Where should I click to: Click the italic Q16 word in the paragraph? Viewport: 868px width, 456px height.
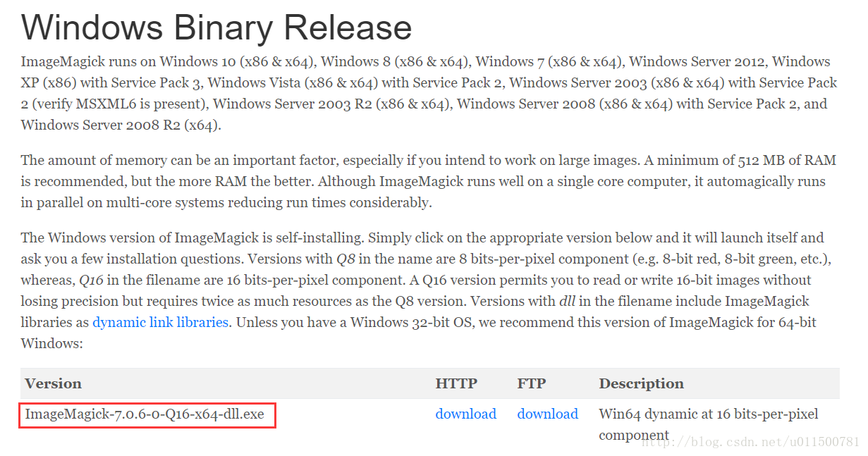[91, 280]
